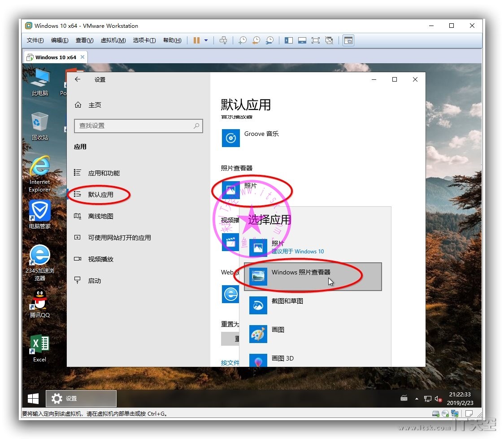Select the 2345加速浏览器 desktop shortcut
The image size is (504, 439).
pos(40,263)
